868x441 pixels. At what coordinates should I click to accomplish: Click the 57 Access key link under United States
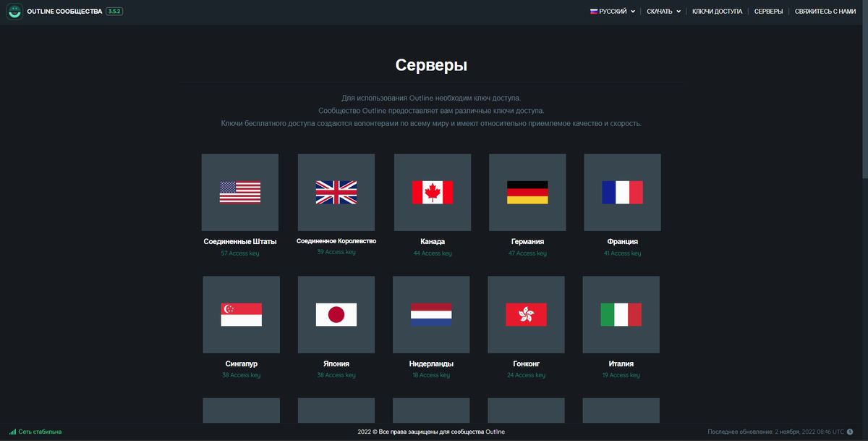tap(239, 253)
